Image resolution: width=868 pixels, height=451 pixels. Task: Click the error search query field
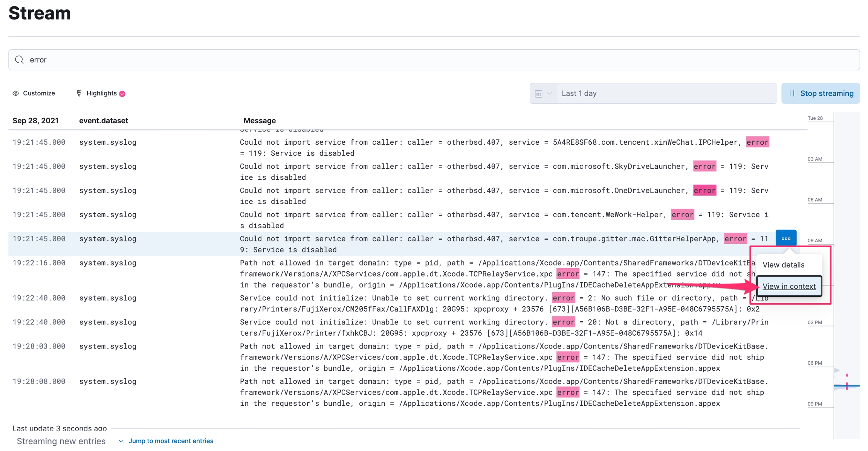click(x=434, y=60)
